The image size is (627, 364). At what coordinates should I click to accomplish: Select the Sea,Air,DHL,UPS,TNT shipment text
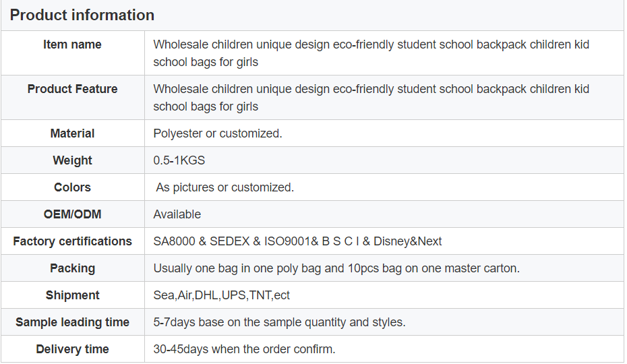coord(221,295)
